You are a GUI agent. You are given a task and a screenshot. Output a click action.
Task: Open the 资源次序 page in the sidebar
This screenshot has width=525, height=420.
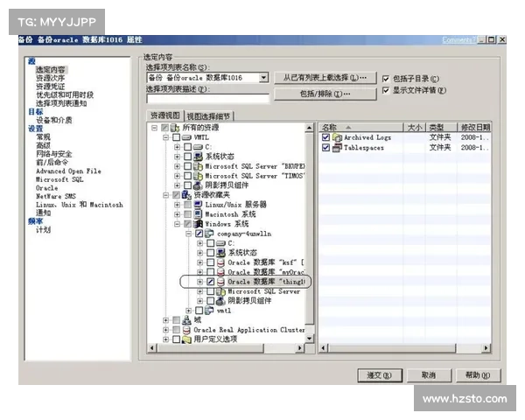[51, 78]
